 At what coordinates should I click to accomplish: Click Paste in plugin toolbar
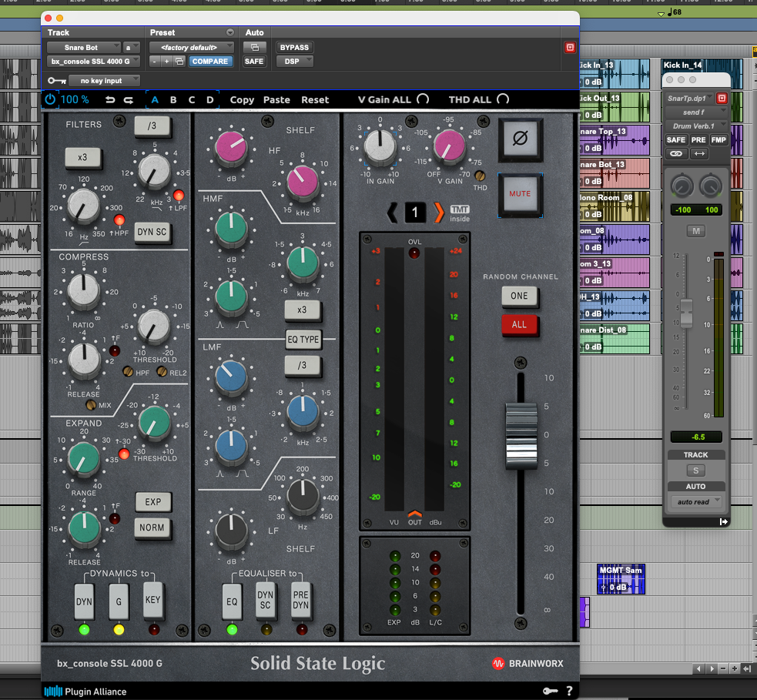click(x=276, y=100)
